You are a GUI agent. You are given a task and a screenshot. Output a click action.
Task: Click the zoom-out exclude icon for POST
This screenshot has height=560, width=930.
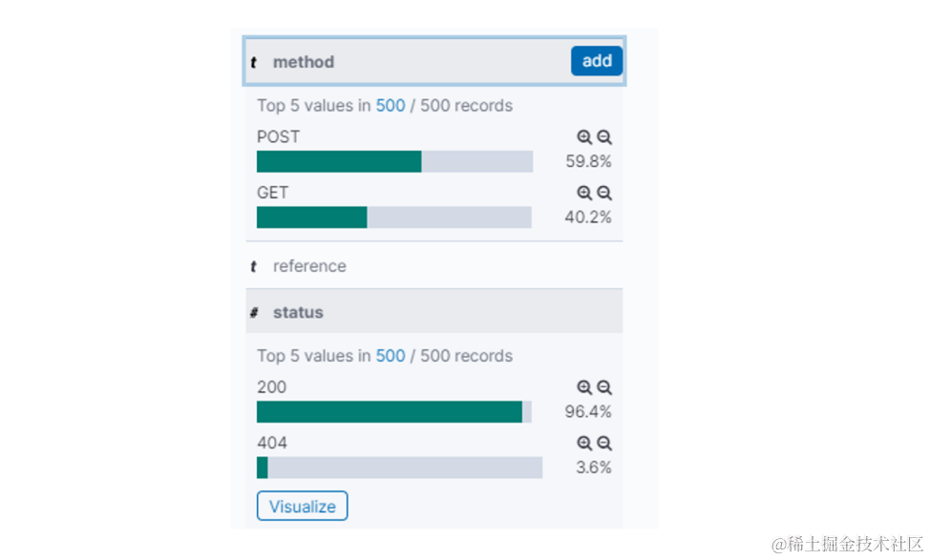(604, 137)
